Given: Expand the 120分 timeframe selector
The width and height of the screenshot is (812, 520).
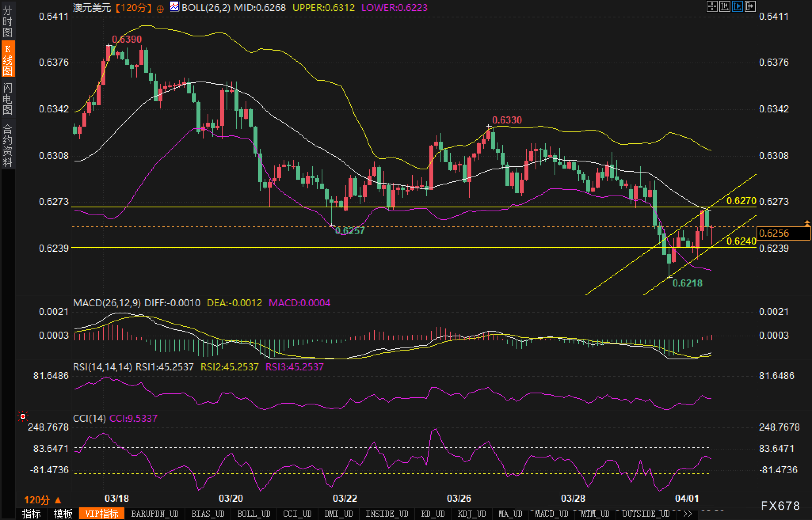Looking at the screenshot, I should [x=42, y=500].
